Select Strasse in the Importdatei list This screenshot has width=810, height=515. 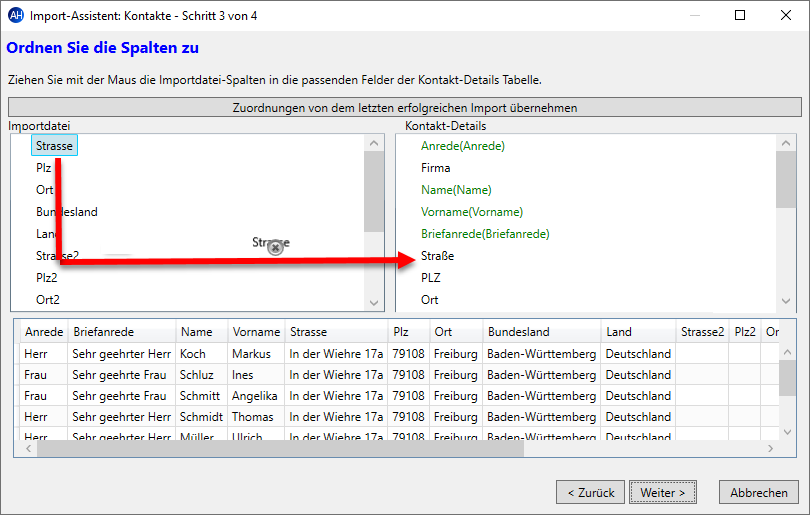click(x=54, y=146)
